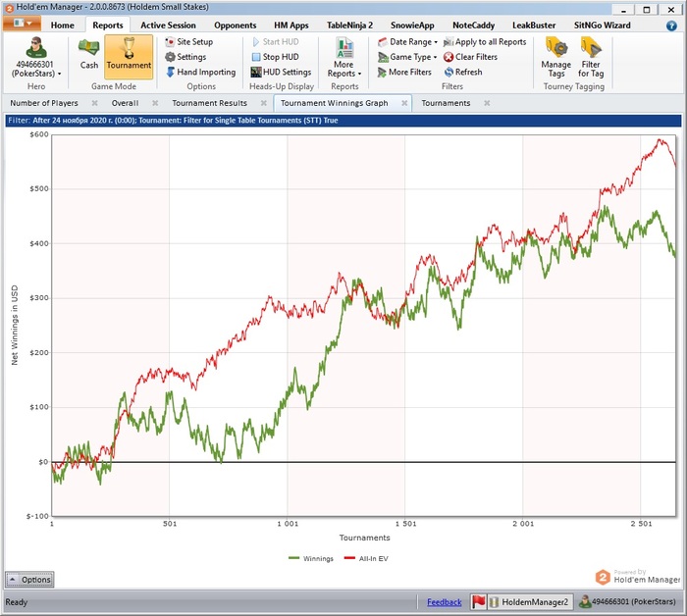Open the Hero player dropdown 494666301 (PokerStars)

[x=36, y=58]
